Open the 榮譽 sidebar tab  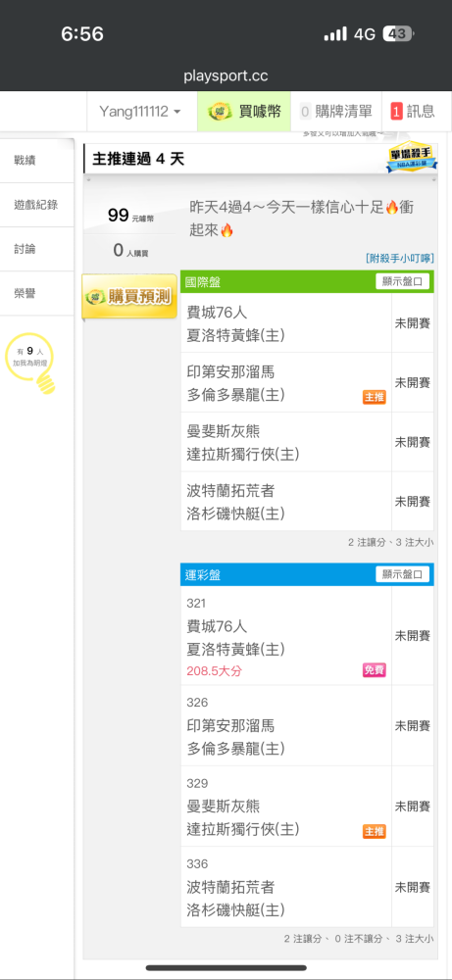[36, 293]
